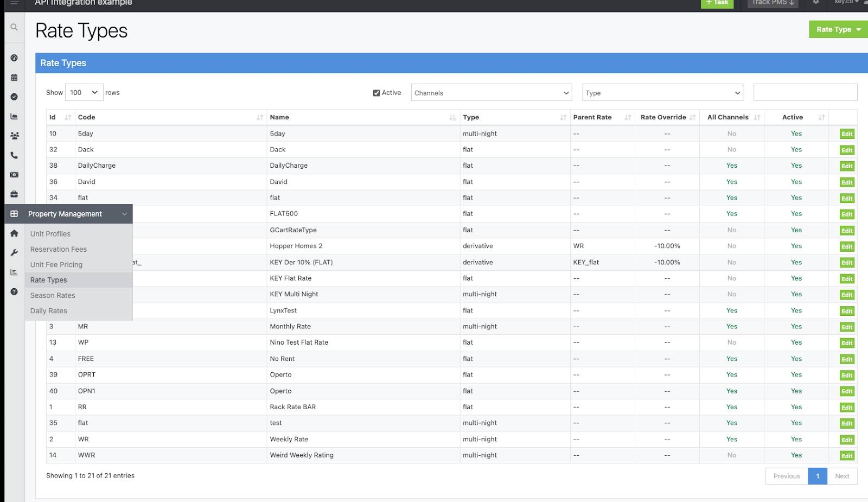The height and width of the screenshot is (502, 868).
Task: Open the Channels filter dropdown
Action: click(x=491, y=93)
